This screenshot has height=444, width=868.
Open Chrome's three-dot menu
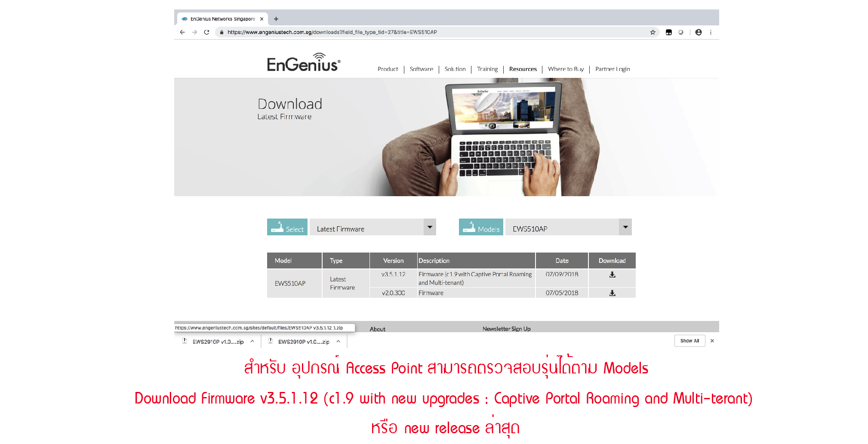pyautogui.click(x=711, y=32)
